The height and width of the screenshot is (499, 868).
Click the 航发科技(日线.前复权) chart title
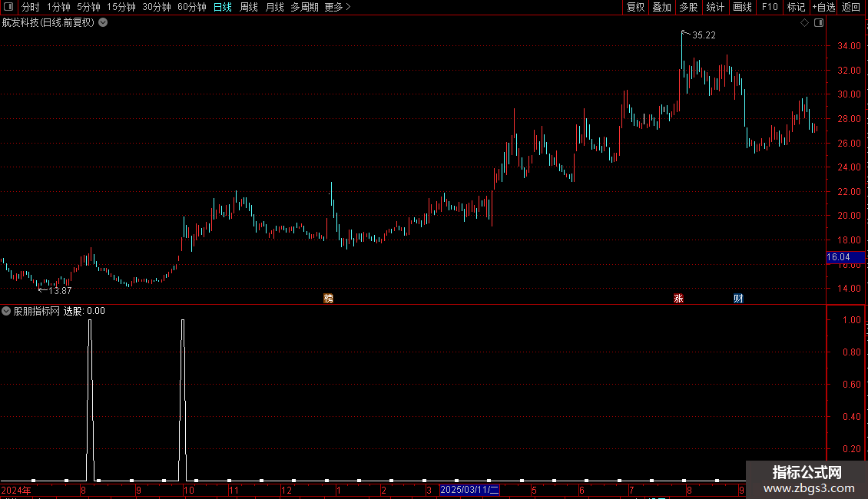pyautogui.click(x=48, y=23)
